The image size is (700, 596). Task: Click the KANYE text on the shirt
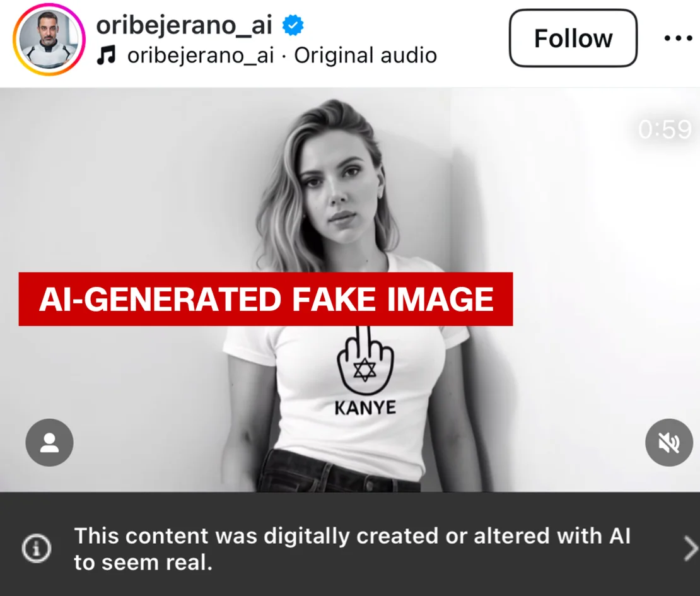[x=365, y=407]
